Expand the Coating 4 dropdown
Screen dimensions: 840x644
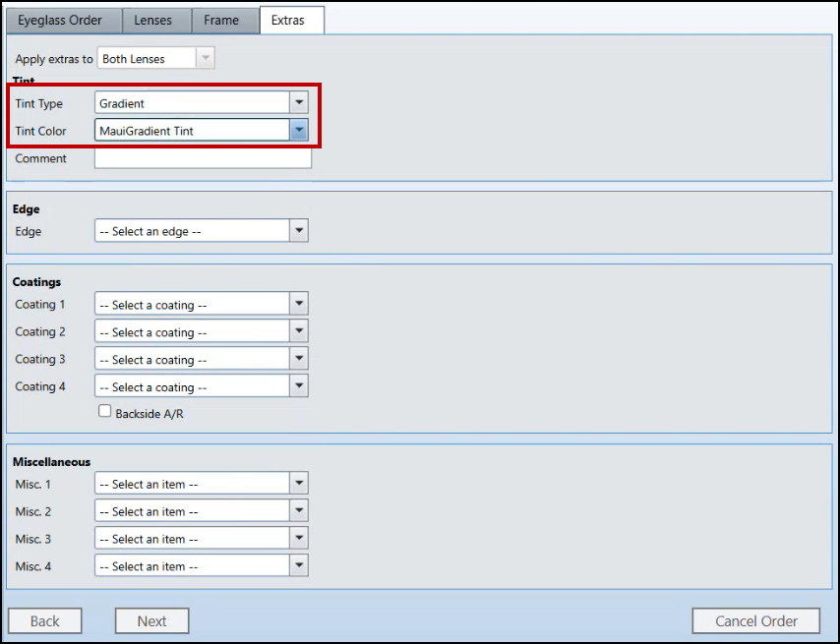point(299,387)
